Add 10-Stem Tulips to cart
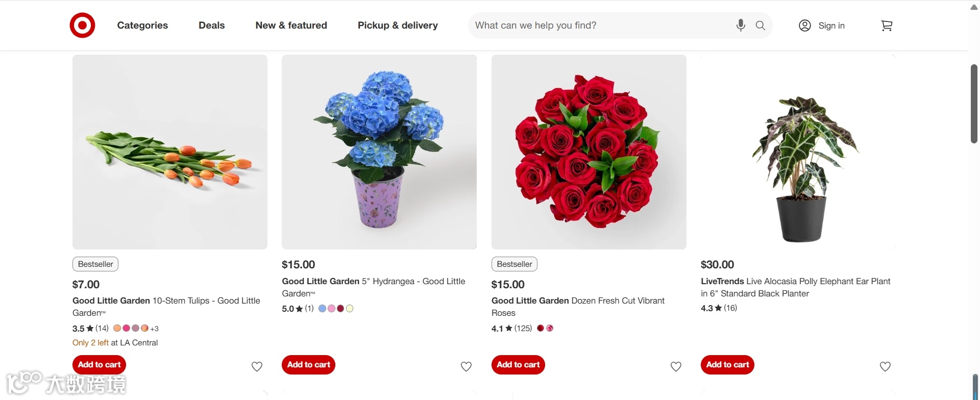Image resolution: width=980 pixels, height=400 pixels. 99,365
